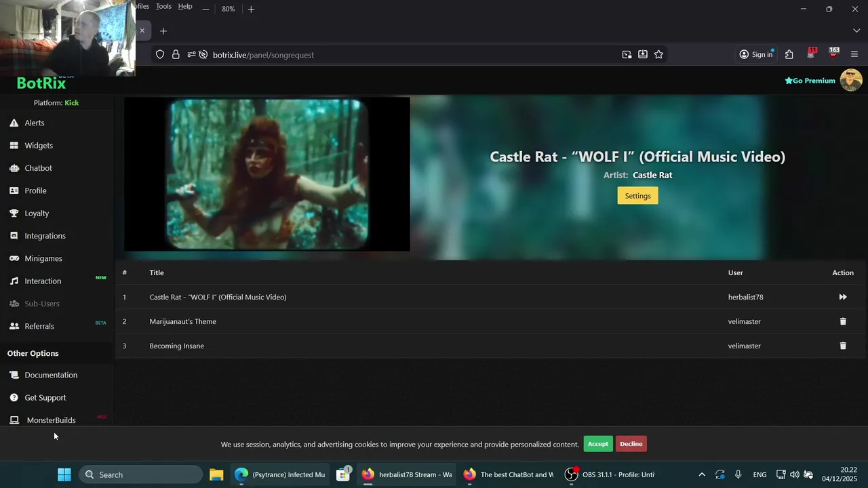
Task: Open File Explorer from the taskbar
Action: [216, 474]
